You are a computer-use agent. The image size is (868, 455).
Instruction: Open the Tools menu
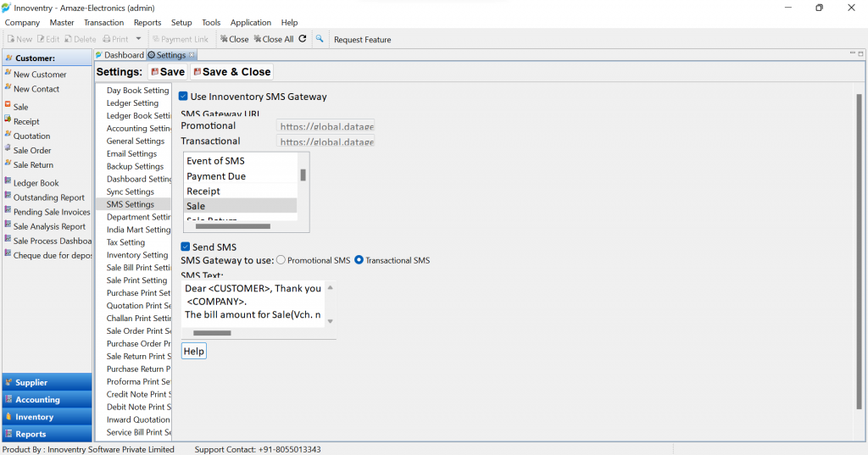[211, 23]
